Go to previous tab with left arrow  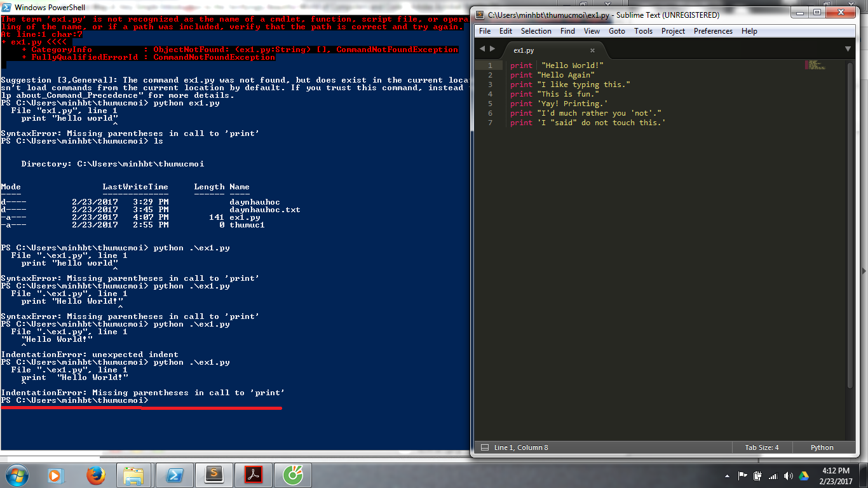tap(482, 49)
